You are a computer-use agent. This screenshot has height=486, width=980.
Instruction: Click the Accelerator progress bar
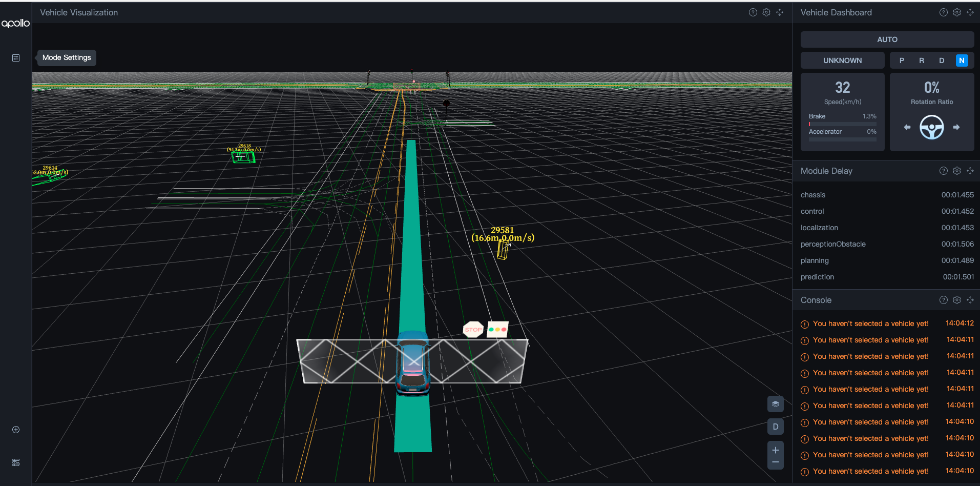[x=843, y=139]
